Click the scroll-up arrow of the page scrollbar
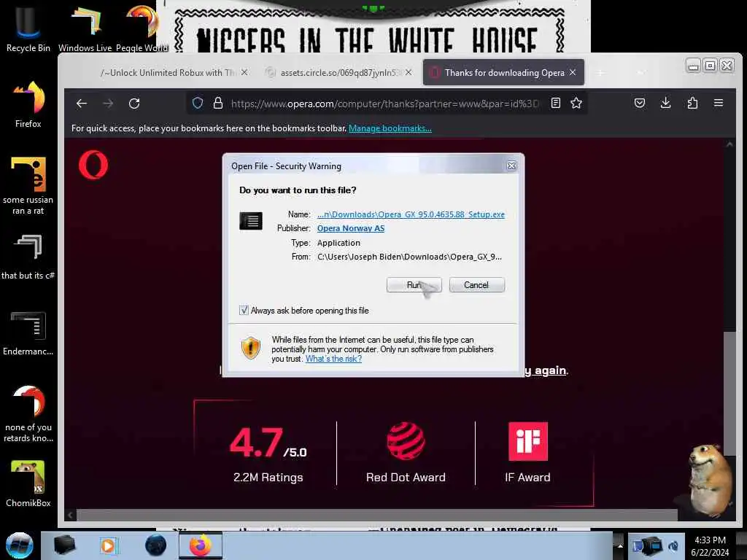The height and width of the screenshot is (560, 747). [729, 144]
